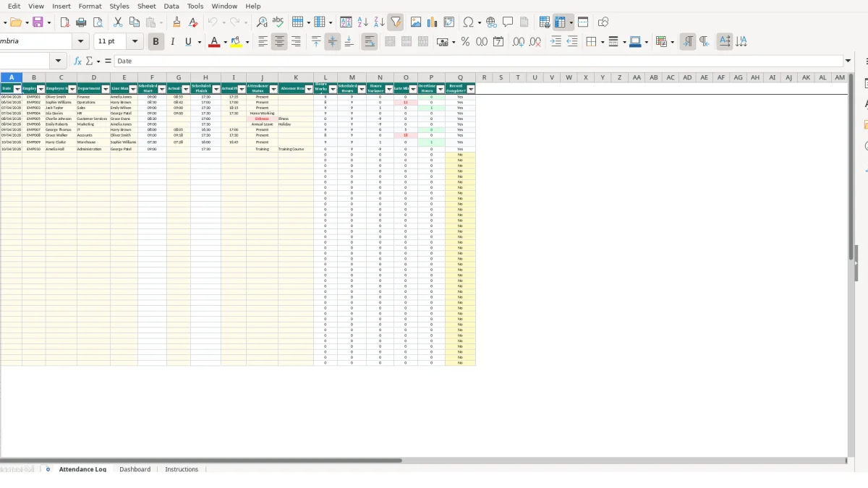This screenshot has height=488, width=868.
Task: Toggle the AutoFilter funnel button
Action: (x=396, y=22)
